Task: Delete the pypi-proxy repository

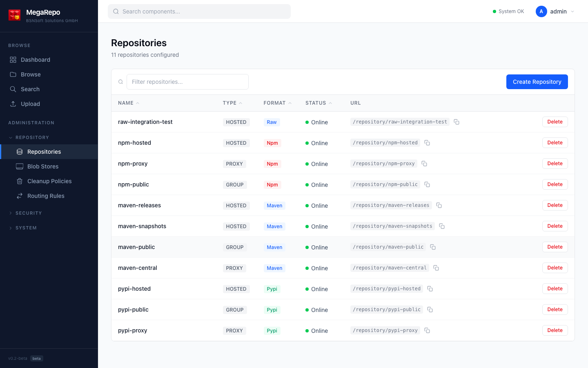Action: pyautogui.click(x=555, y=330)
